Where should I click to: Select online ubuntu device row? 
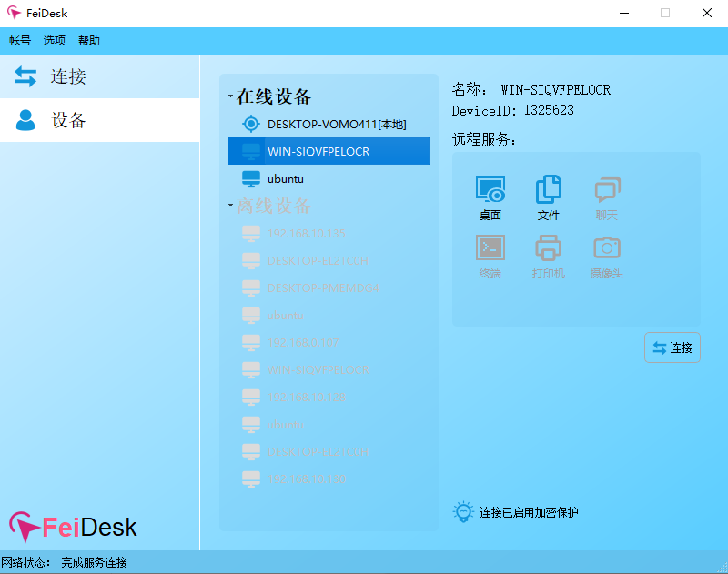[329, 178]
